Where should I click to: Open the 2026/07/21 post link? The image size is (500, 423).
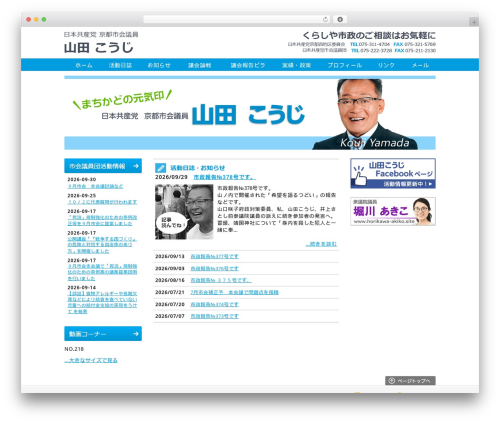[x=234, y=292]
